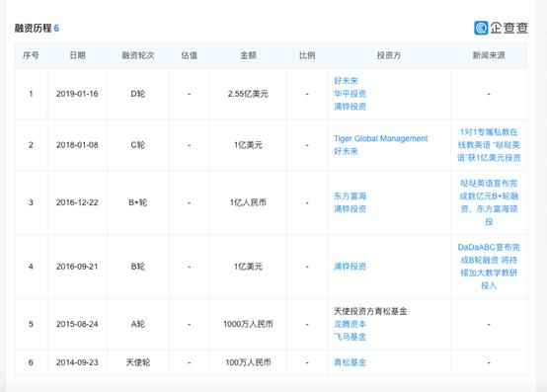The image size is (547, 392).
Task: Select the date cell 2014-09-23
Action: tap(77, 362)
